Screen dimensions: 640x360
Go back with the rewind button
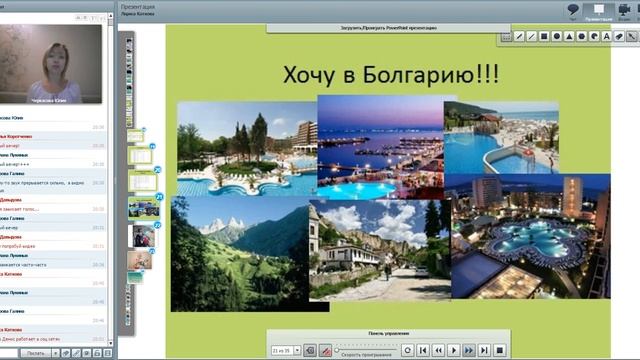coord(438,350)
